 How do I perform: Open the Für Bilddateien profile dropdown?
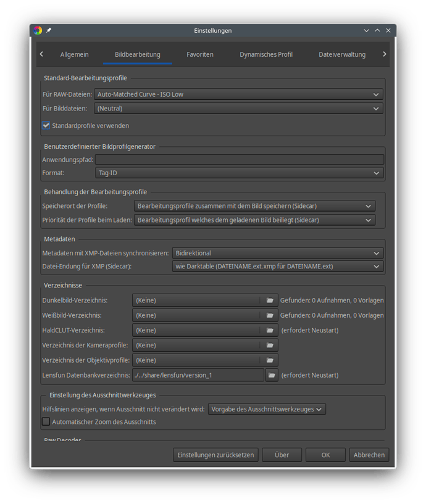[x=238, y=109]
